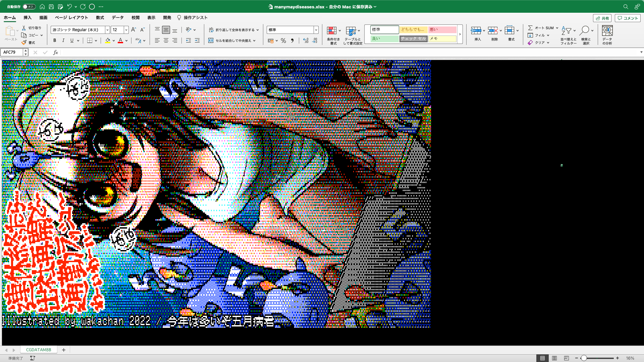
Task: Toggle Underline formatting
Action: [x=72, y=41]
